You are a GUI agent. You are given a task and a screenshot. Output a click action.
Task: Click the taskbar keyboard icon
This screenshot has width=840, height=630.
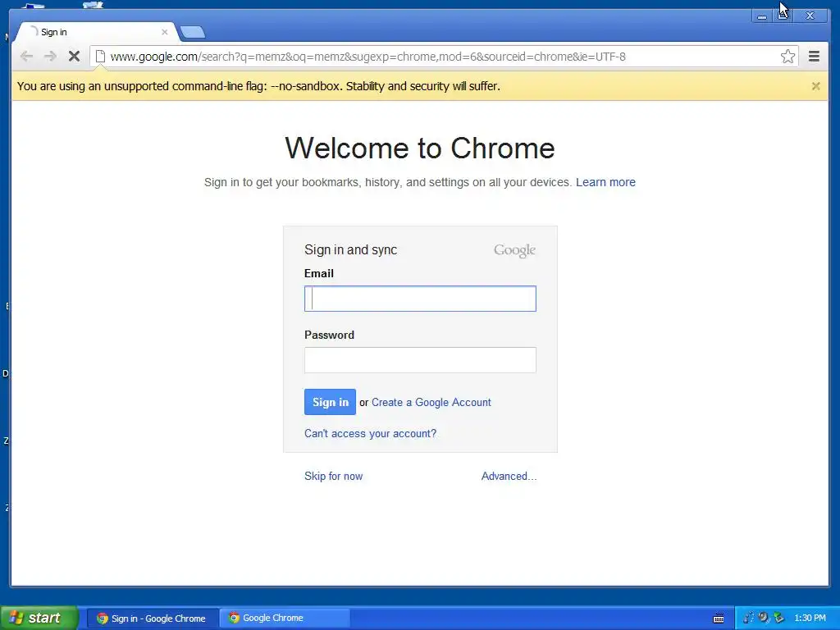coord(719,619)
